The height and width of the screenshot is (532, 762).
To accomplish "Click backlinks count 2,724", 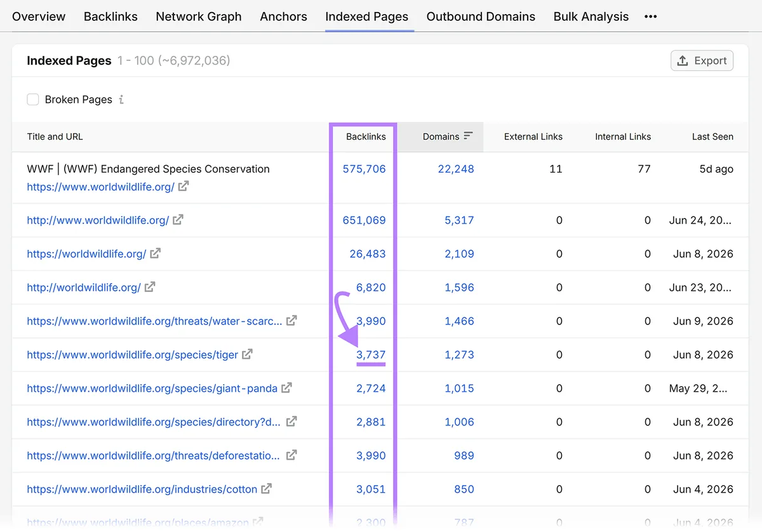I will 371,388.
